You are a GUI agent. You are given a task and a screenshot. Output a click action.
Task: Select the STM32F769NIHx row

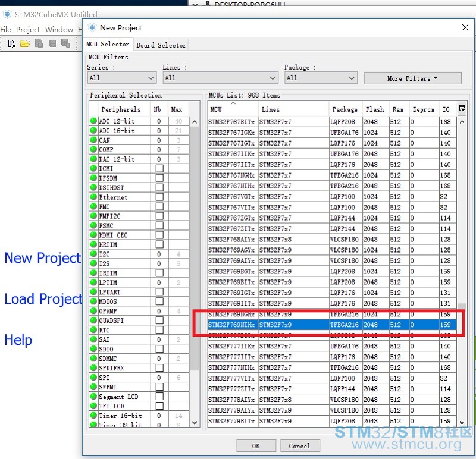(x=332, y=325)
